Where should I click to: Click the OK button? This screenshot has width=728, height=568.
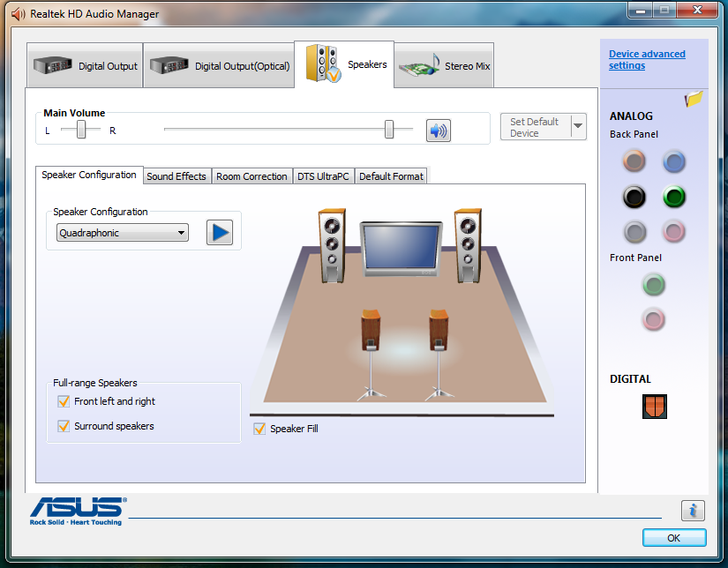pos(674,538)
